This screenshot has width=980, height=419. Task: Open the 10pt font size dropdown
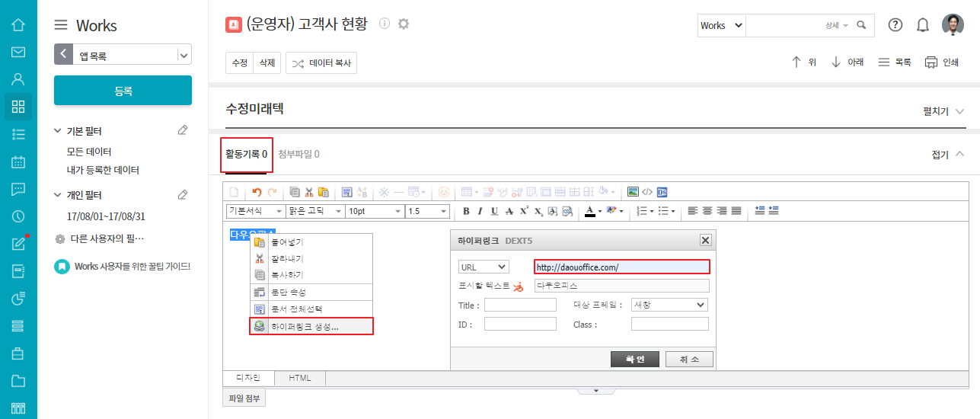[374, 211]
